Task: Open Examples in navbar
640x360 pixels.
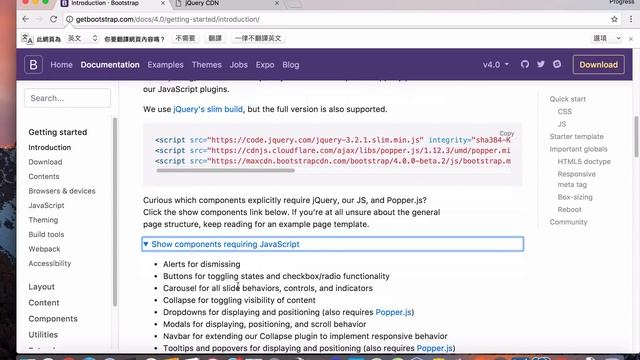Action: (165, 64)
